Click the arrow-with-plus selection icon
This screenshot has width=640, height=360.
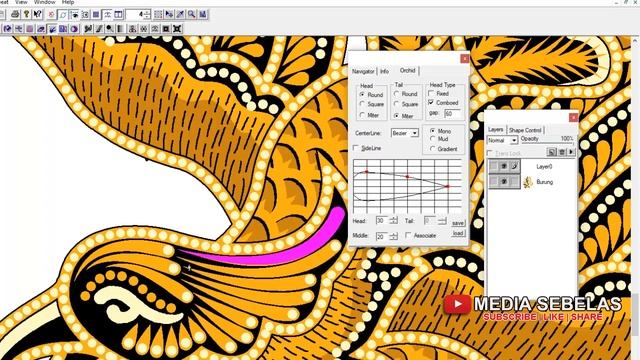(x=169, y=14)
